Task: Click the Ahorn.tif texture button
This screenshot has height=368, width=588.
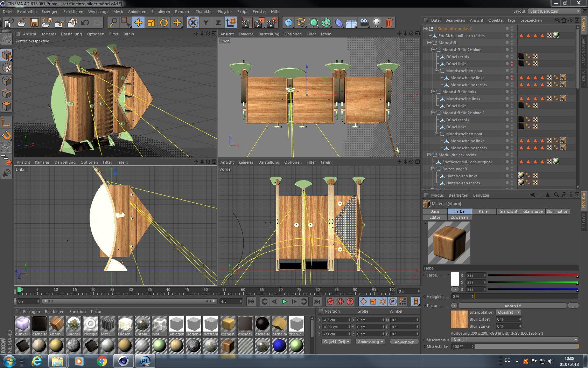Action: (x=512, y=306)
